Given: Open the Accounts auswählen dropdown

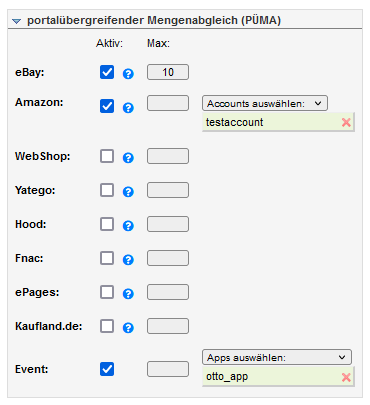Looking at the screenshot, I should 265,103.
